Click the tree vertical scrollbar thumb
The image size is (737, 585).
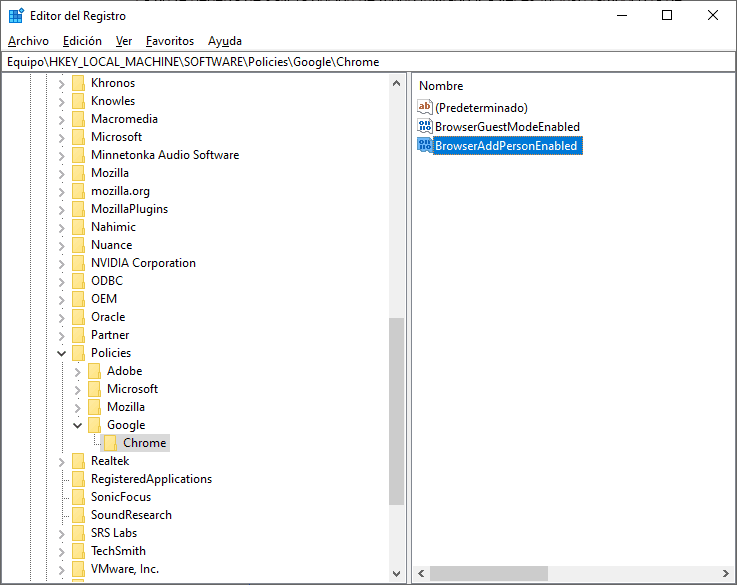coord(396,412)
